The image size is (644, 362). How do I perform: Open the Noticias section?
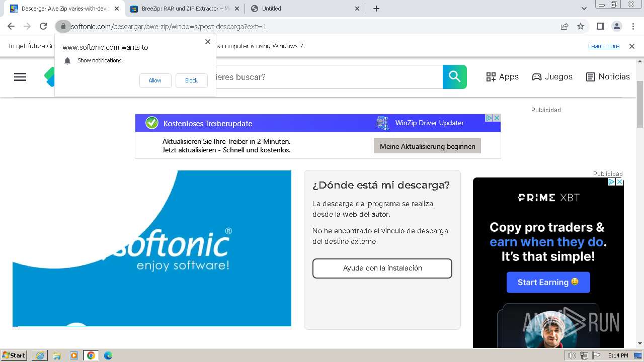[608, 77]
